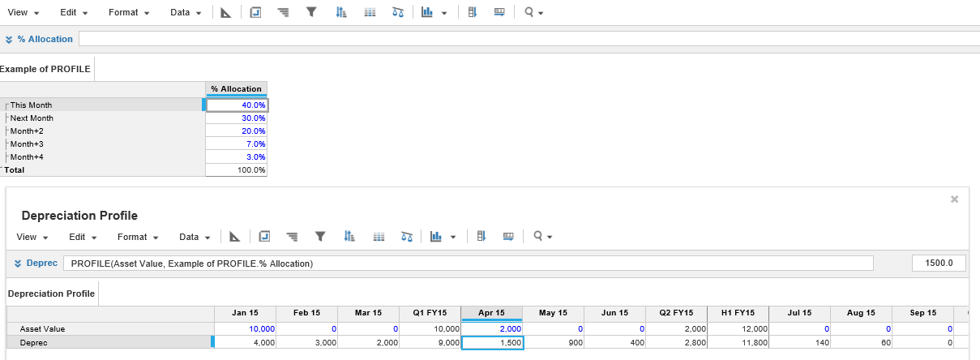Click the row settings icon in top toolbar
This screenshot has height=360, width=980.
pyautogui.click(x=499, y=13)
